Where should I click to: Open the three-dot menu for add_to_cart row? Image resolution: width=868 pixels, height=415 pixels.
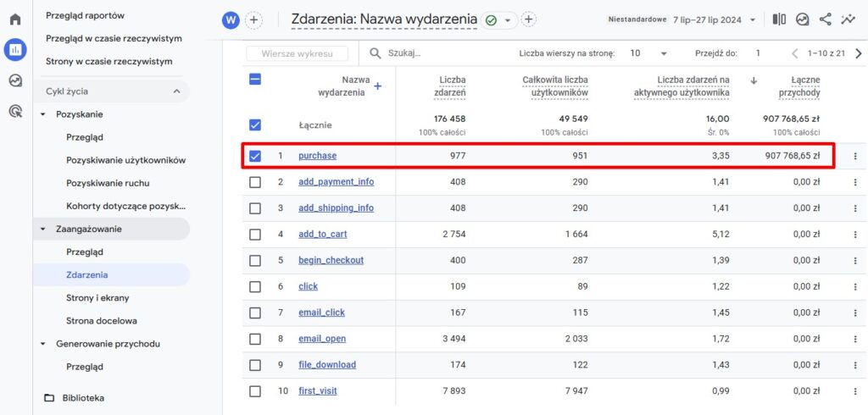click(x=855, y=234)
